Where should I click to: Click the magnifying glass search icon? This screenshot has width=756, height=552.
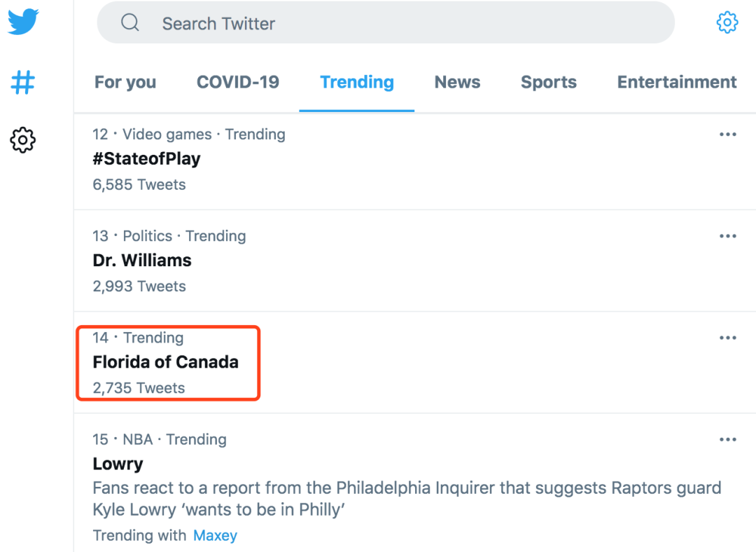130,22
